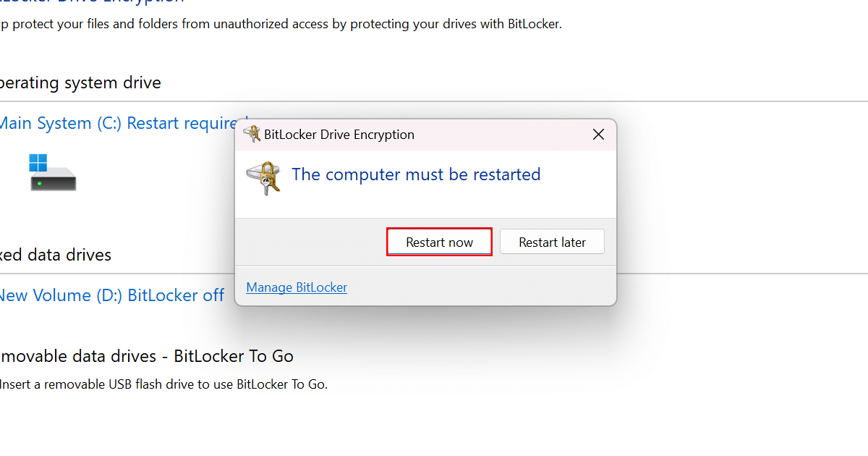Viewport: 868px width, 456px height.
Task: Click the BitLocker Drive Encryption title icon area
Action: point(252,134)
